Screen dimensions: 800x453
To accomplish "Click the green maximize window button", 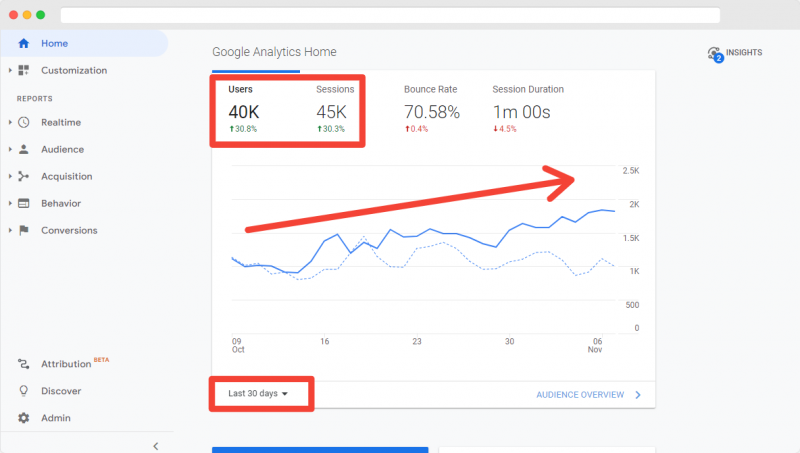I will pyautogui.click(x=40, y=15).
